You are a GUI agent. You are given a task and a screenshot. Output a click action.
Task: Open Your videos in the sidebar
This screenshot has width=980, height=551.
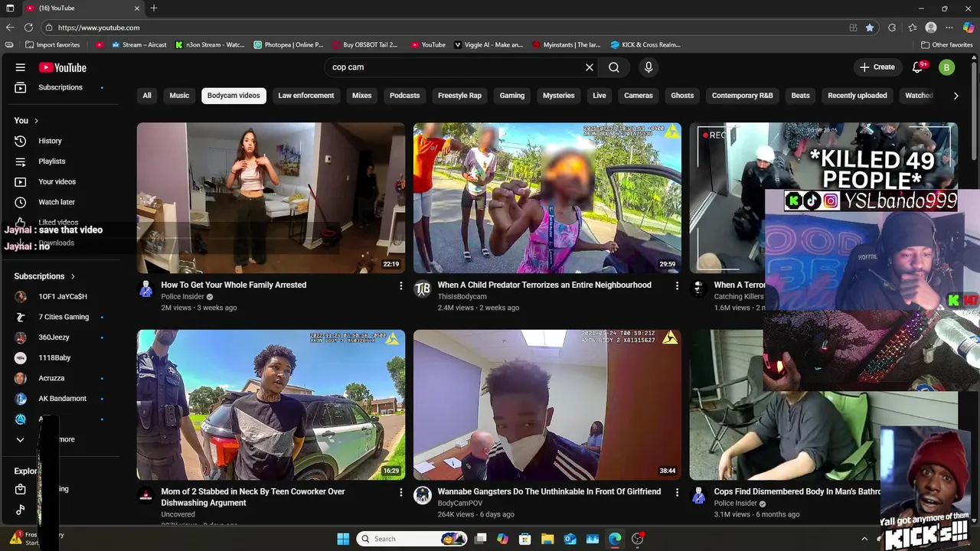[59, 181]
